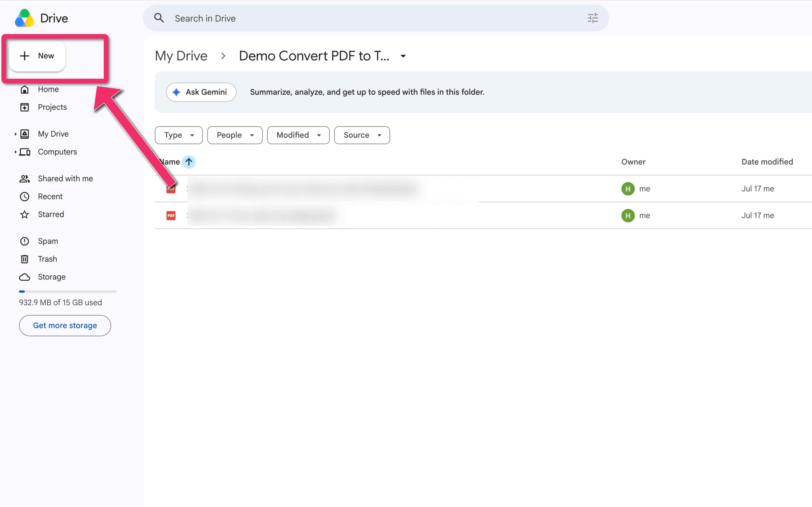Viewport: 812px width, 507px height.
Task: Click Get more storage button
Action: click(65, 326)
